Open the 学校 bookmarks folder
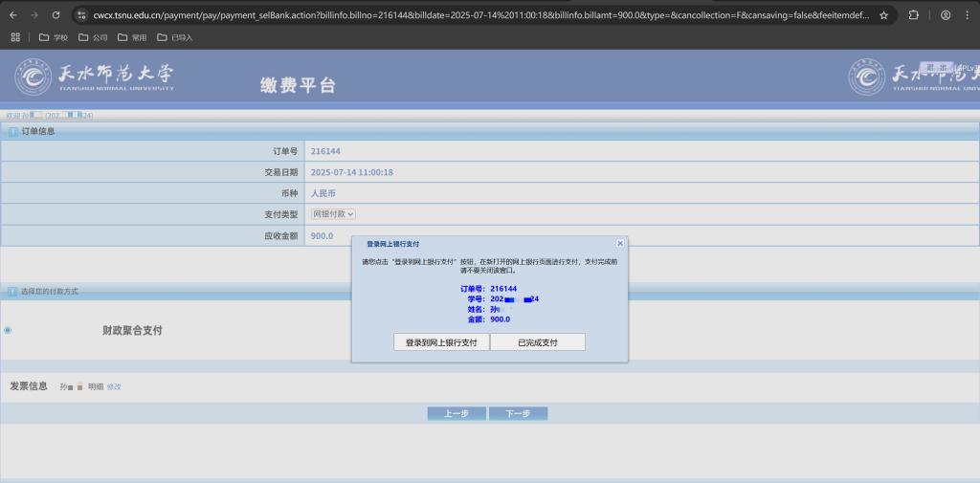980x483 pixels. point(54,37)
